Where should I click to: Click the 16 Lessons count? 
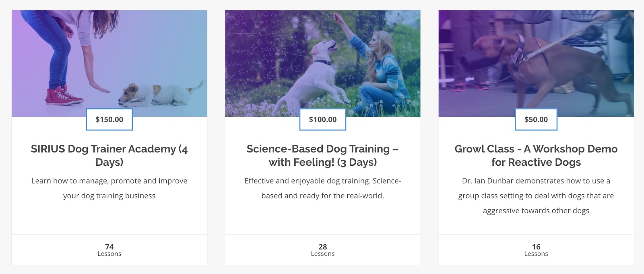[536, 250]
